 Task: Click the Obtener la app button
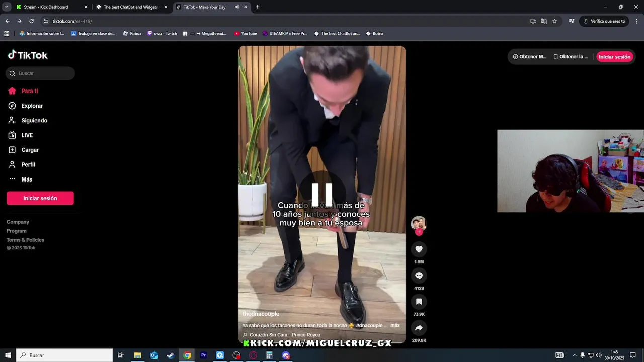tap(571, 57)
